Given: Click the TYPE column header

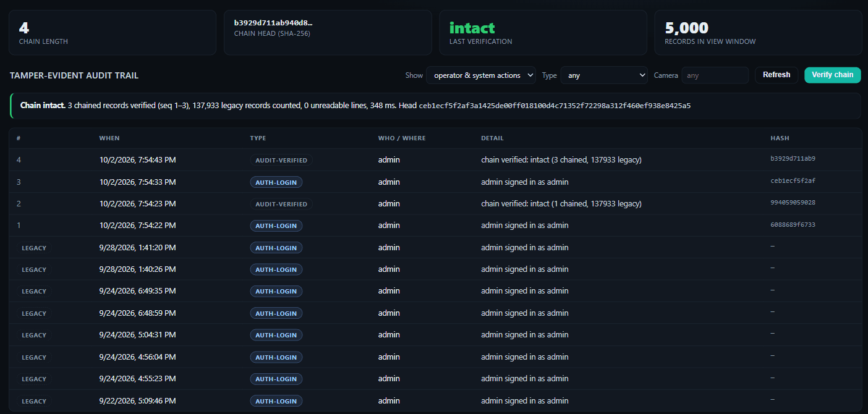Looking at the screenshot, I should click(258, 138).
